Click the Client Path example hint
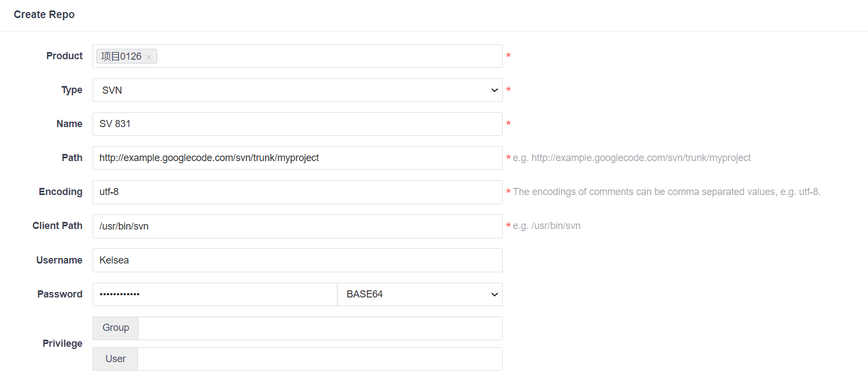This screenshot has height=378, width=868. point(547,226)
